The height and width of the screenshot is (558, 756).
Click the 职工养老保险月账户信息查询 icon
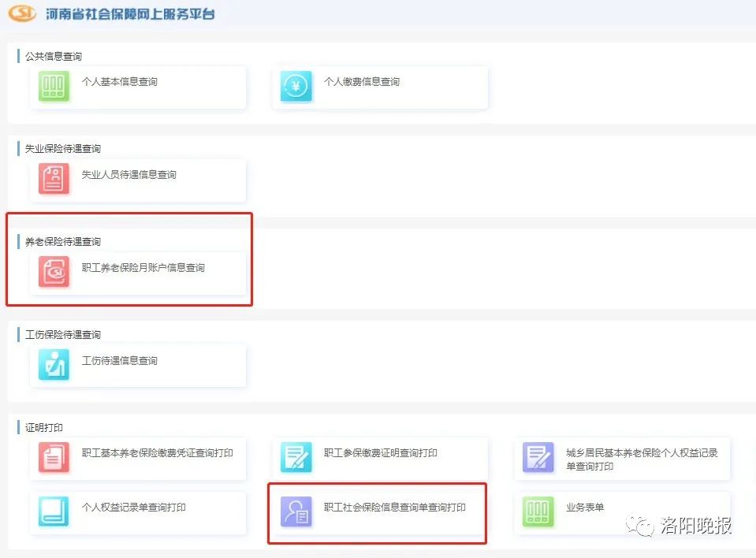pos(54,272)
